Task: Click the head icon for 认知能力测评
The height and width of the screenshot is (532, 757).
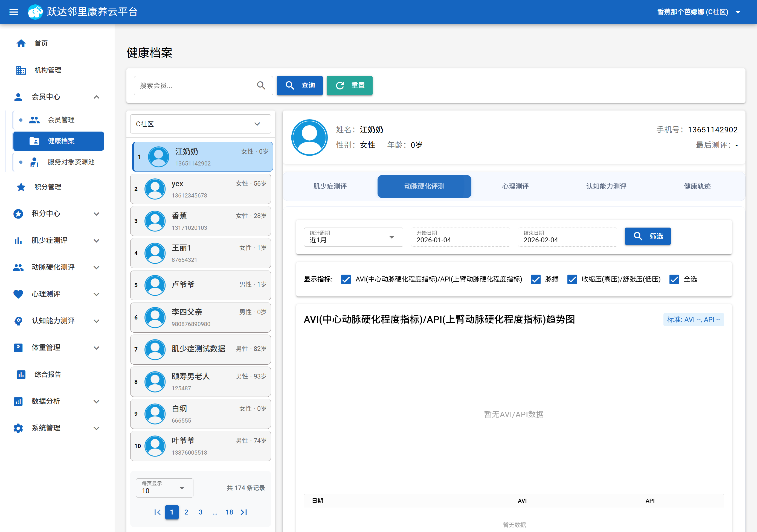Action: click(x=18, y=321)
